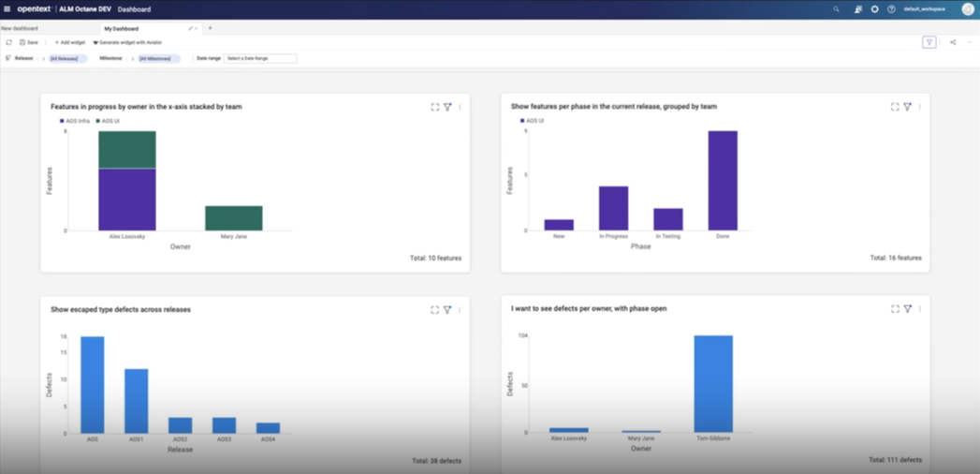Click the Select a Date Range field
The width and height of the screenshot is (980, 474).
[259, 59]
